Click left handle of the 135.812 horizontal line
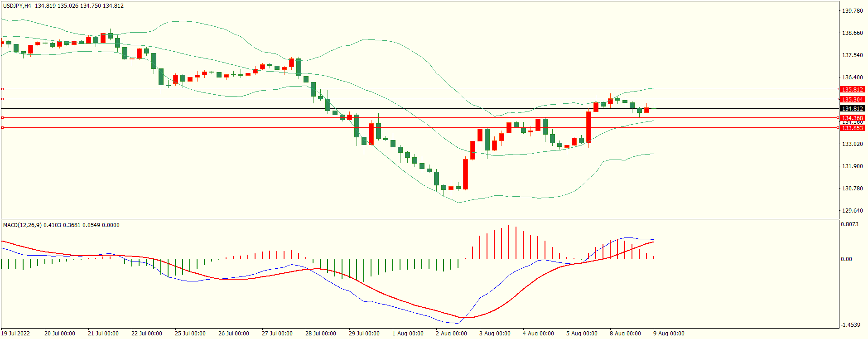The image size is (868, 339). [2, 89]
